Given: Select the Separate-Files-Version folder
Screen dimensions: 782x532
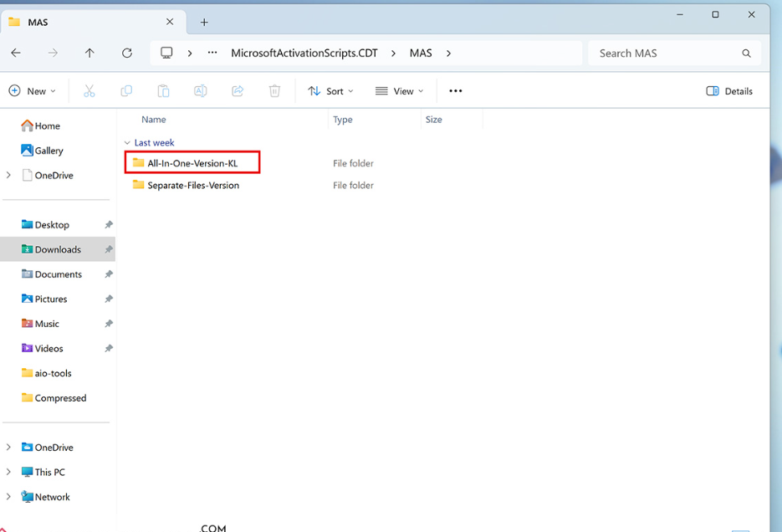Looking at the screenshot, I should (193, 186).
